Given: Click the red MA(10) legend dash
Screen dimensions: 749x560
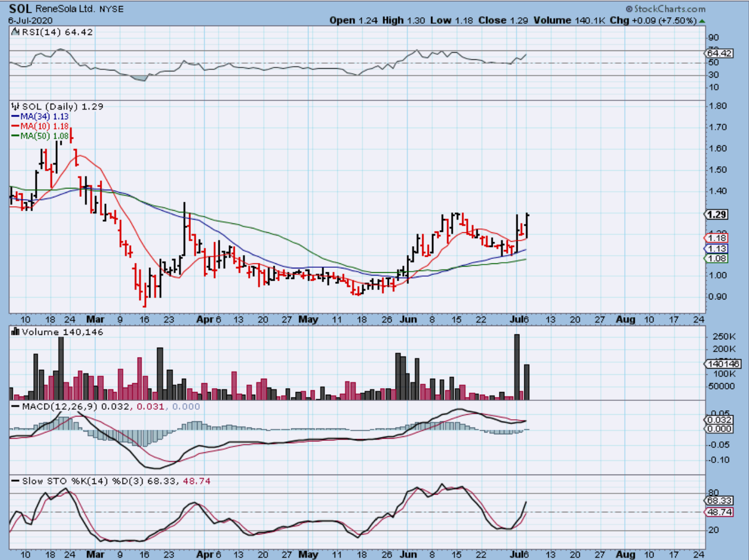Looking at the screenshot, I should click(16, 126).
